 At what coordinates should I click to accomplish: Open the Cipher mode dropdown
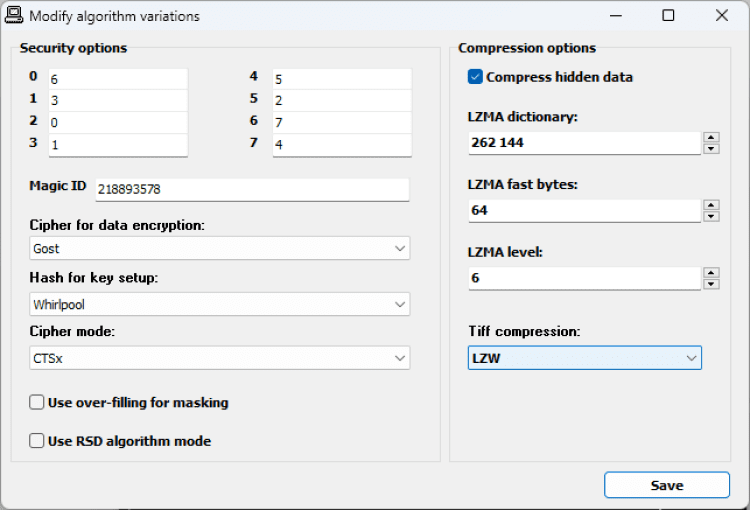tap(220, 358)
